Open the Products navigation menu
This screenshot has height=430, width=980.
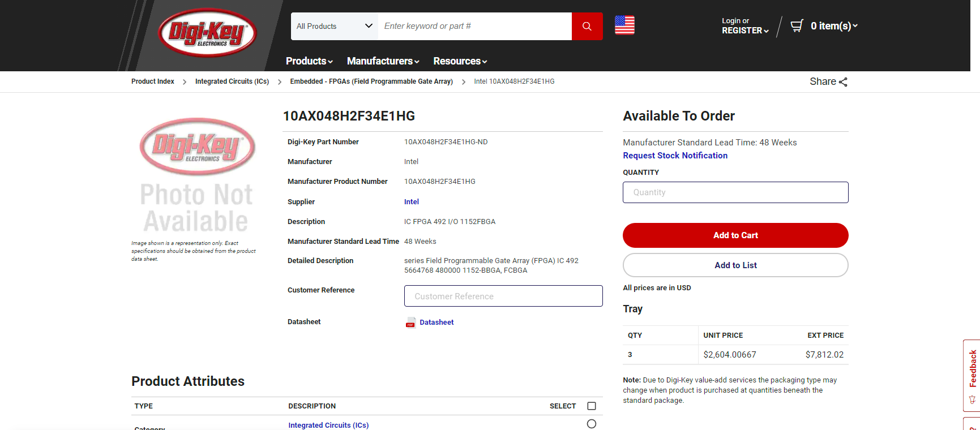coord(309,61)
